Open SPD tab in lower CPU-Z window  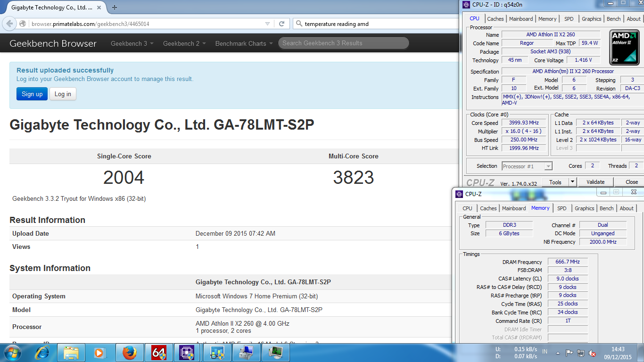coord(562,208)
